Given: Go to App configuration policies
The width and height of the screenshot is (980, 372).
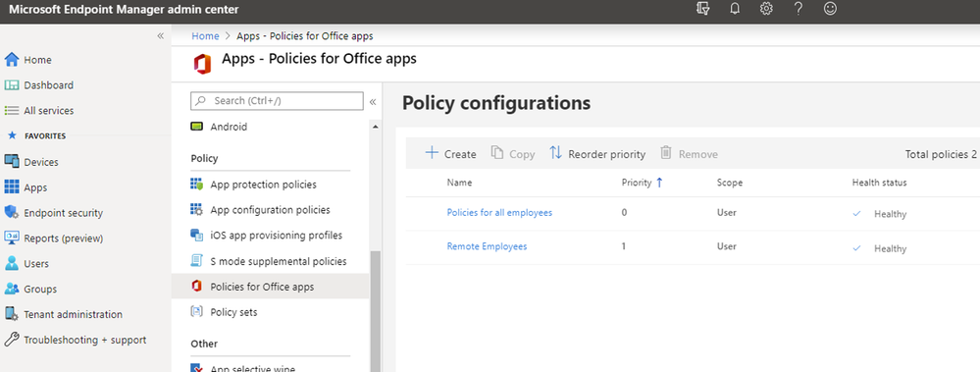Looking at the screenshot, I should pyautogui.click(x=271, y=210).
